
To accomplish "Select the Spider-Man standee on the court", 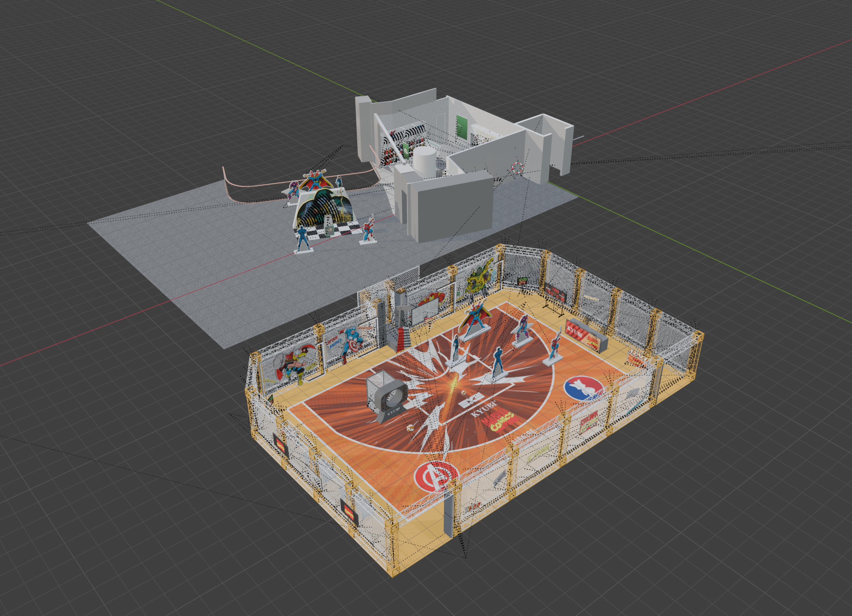I will [553, 347].
